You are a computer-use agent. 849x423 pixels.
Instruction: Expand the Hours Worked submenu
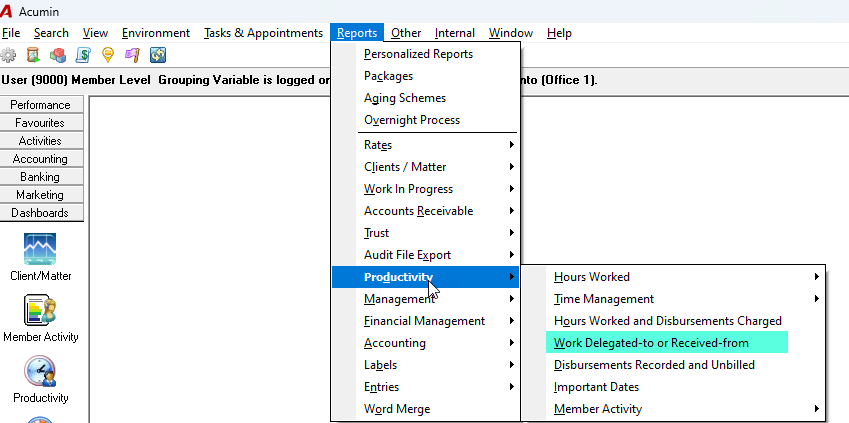pyautogui.click(x=673, y=277)
